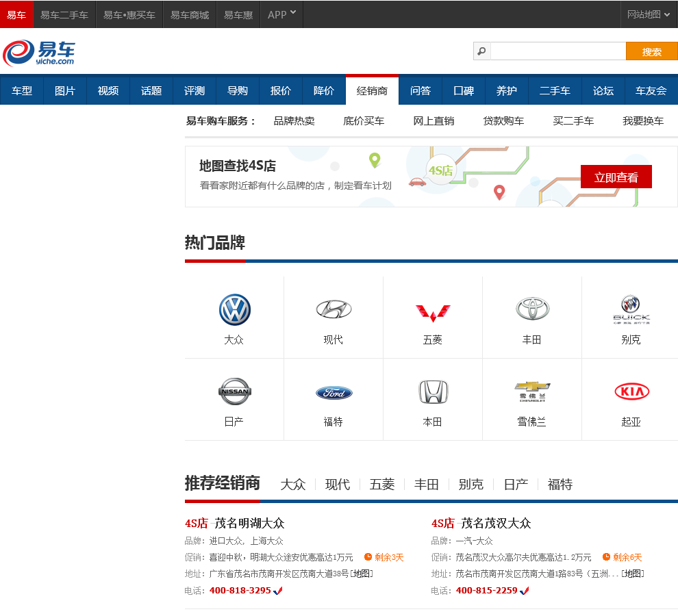The image size is (678, 616).
Task: Open the 降价 navigation tab
Action: [324, 91]
